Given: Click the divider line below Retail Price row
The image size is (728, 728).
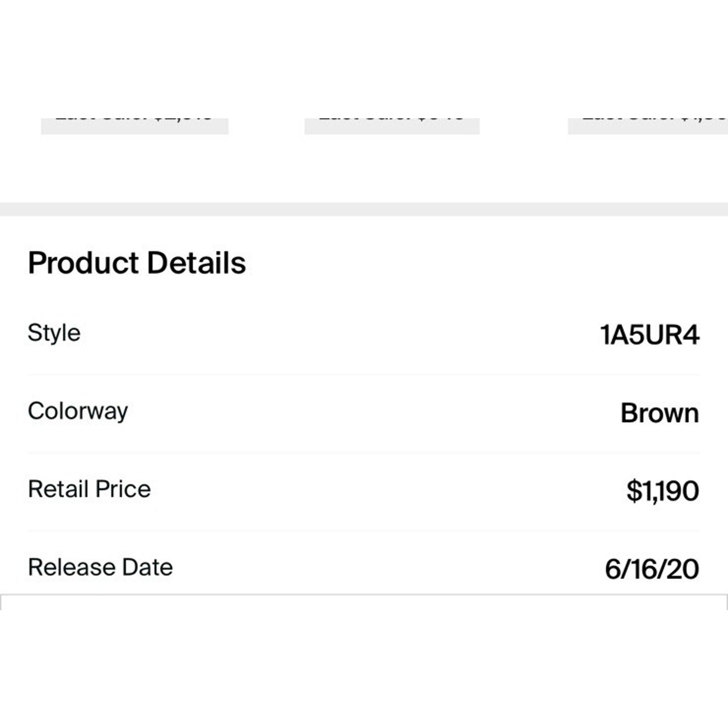Looking at the screenshot, I should [x=364, y=531].
